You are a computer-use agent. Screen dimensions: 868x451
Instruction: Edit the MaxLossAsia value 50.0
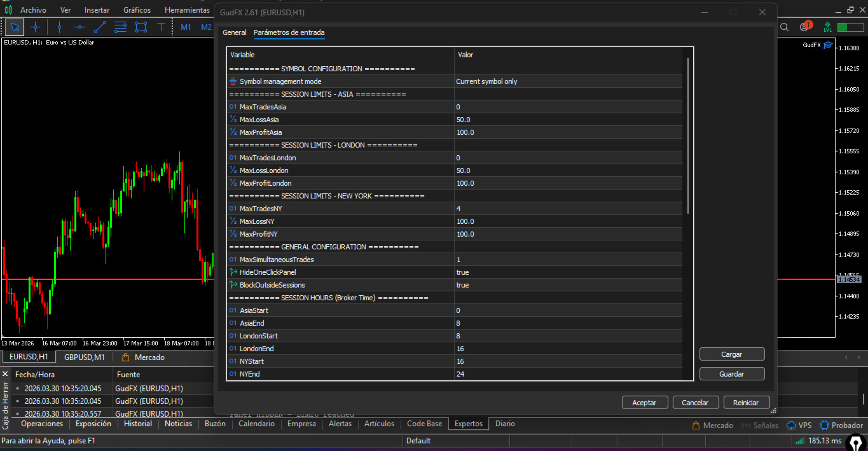click(x=568, y=120)
